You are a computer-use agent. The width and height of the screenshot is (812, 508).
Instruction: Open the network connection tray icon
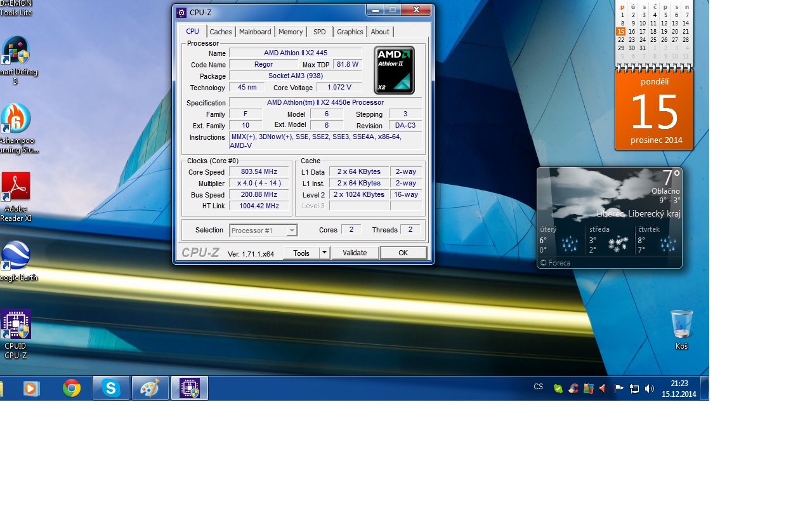coord(634,389)
